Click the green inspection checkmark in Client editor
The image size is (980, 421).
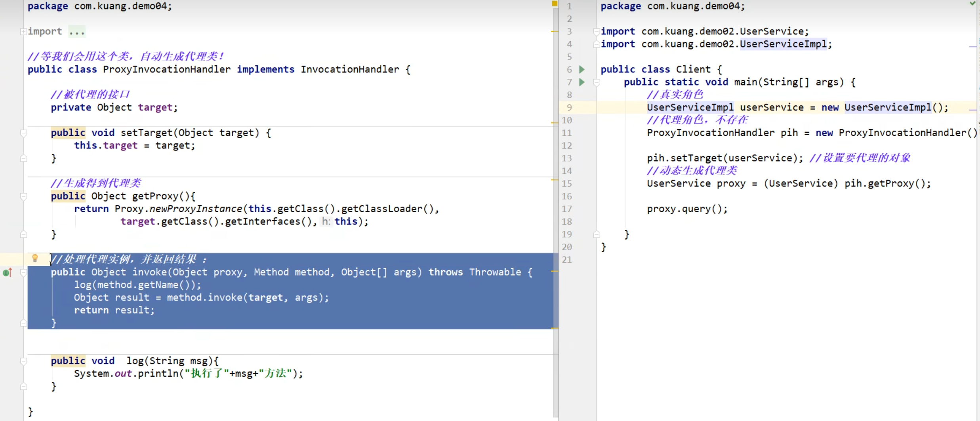coord(972,4)
